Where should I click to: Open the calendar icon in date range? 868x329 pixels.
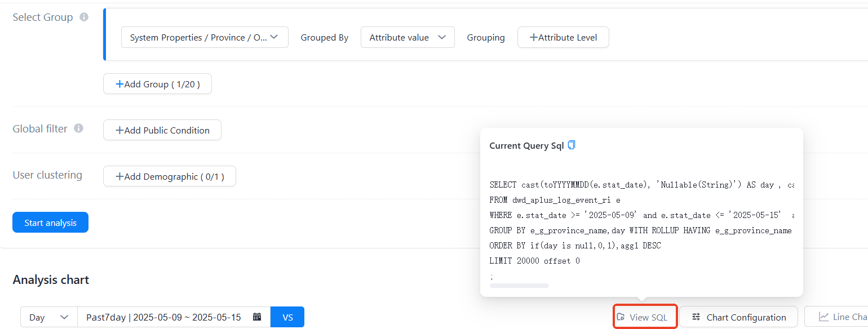point(257,317)
